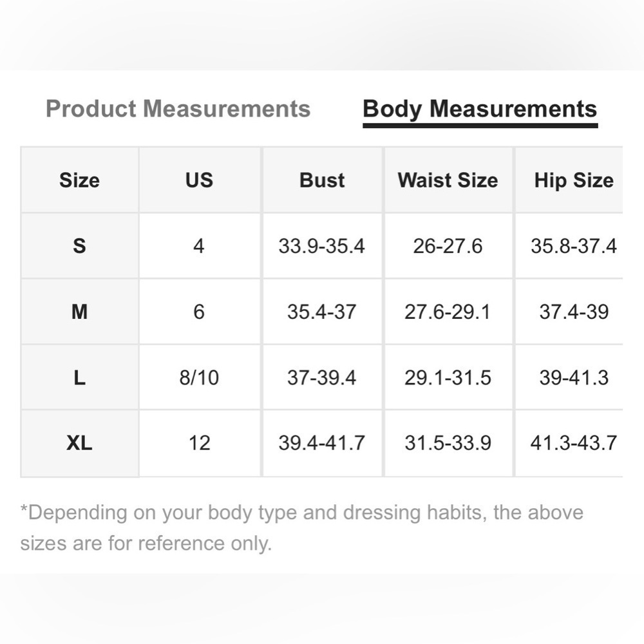Click the US size 12 cell
Screen dimensions: 644x644
click(x=199, y=443)
